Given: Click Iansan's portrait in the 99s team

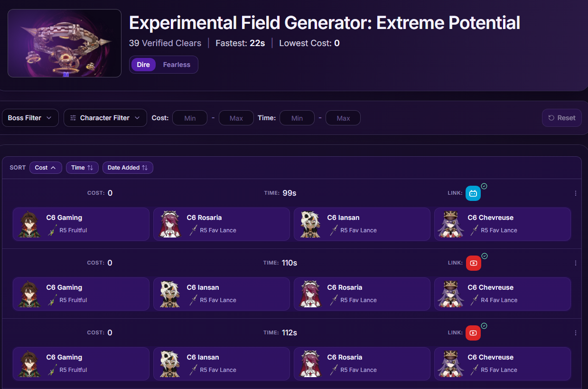Looking at the screenshot, I should (310, 224).
